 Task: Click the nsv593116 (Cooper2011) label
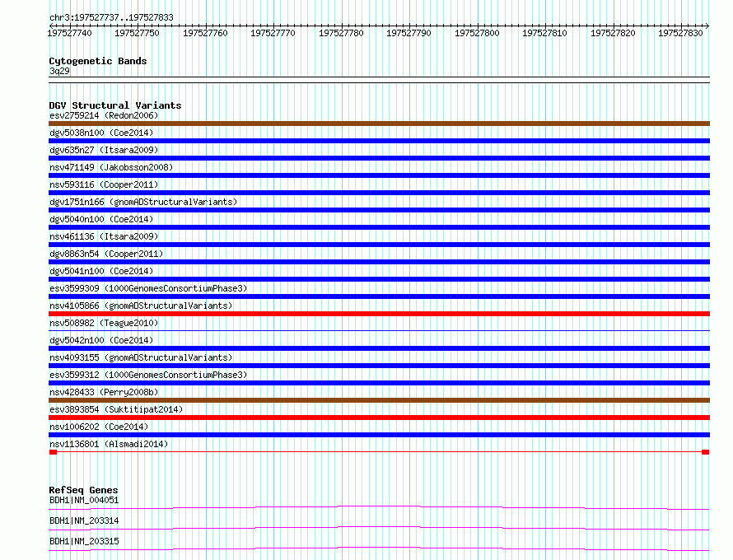pos(104,184)
